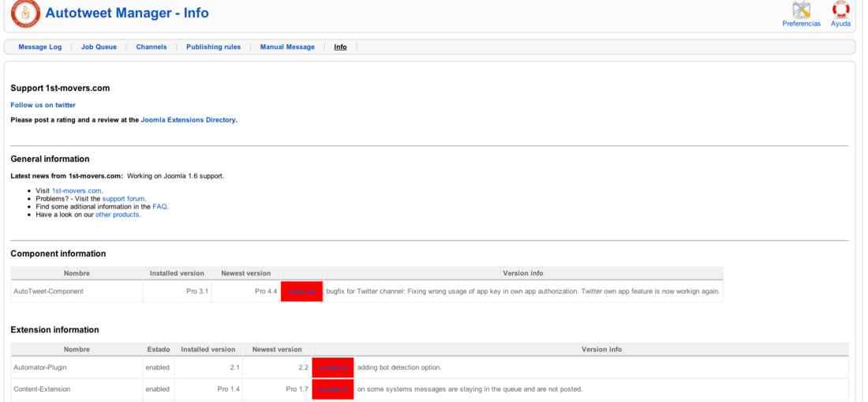
Task: Open the FAQ link
Action: pos(159,207)
